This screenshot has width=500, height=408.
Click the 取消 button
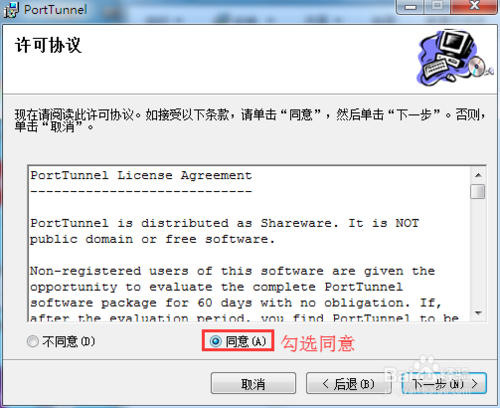click(x=253, y=383)
